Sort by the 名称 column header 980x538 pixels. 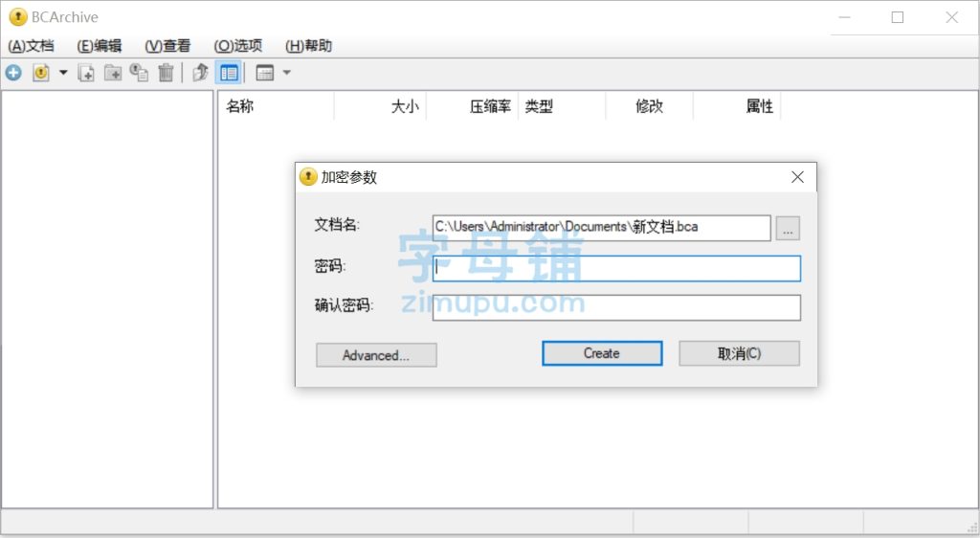(x=276, y=106)
